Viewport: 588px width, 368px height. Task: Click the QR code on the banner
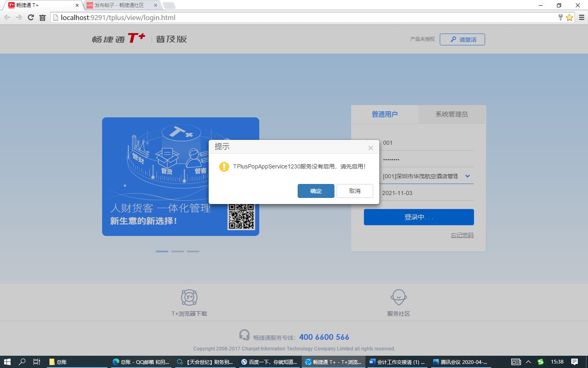[241, 216]
